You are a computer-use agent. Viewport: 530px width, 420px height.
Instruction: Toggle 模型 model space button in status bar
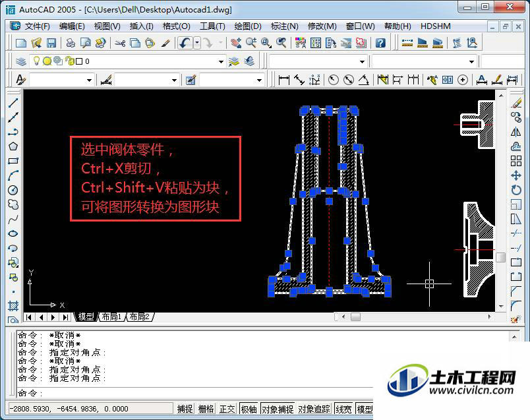click(365, 409)
